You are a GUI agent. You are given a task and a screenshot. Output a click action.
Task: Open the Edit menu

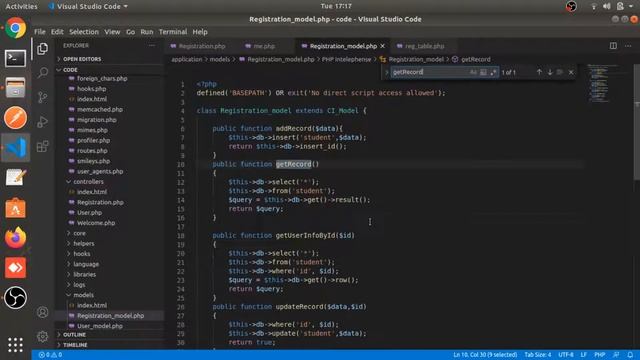(x=57, y=32)
